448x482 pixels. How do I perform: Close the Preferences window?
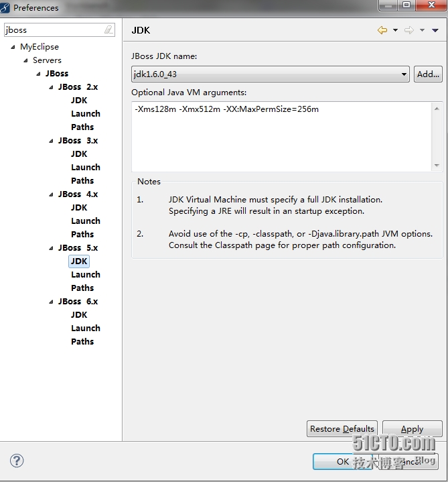[431, 5]
